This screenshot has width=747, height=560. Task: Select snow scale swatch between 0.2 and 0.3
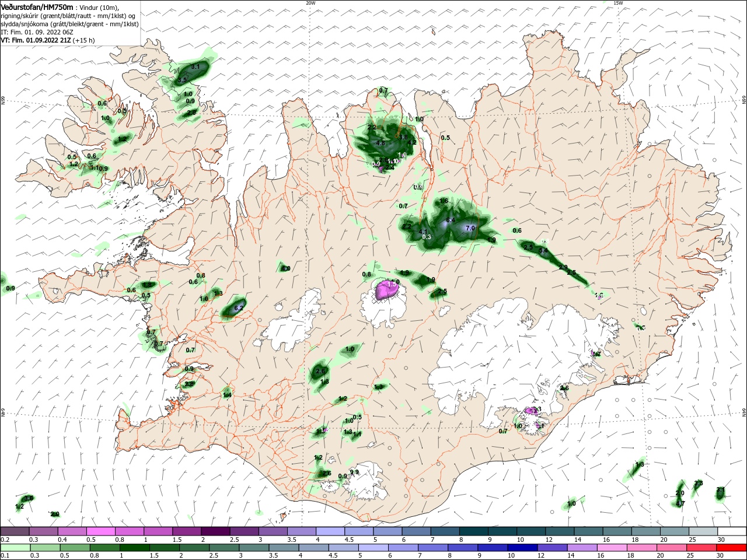14,531
